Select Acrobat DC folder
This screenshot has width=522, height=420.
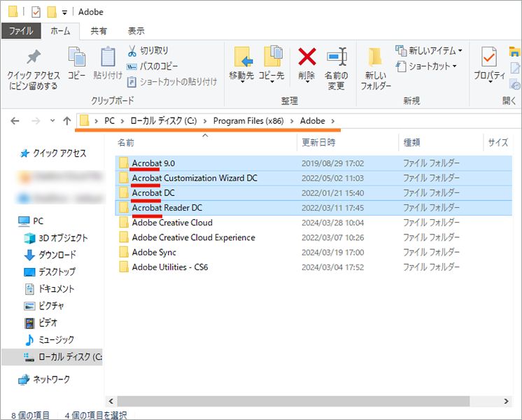click(x=313, y=192)
